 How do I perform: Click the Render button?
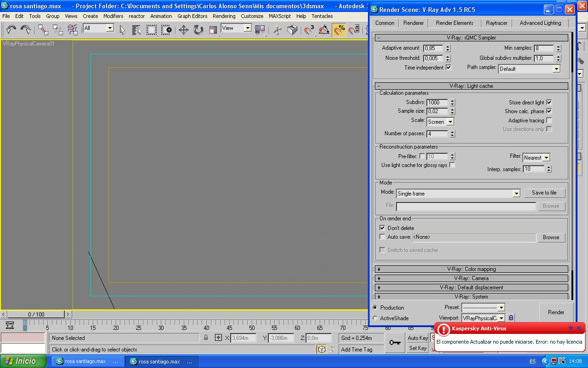click(556, 312)
